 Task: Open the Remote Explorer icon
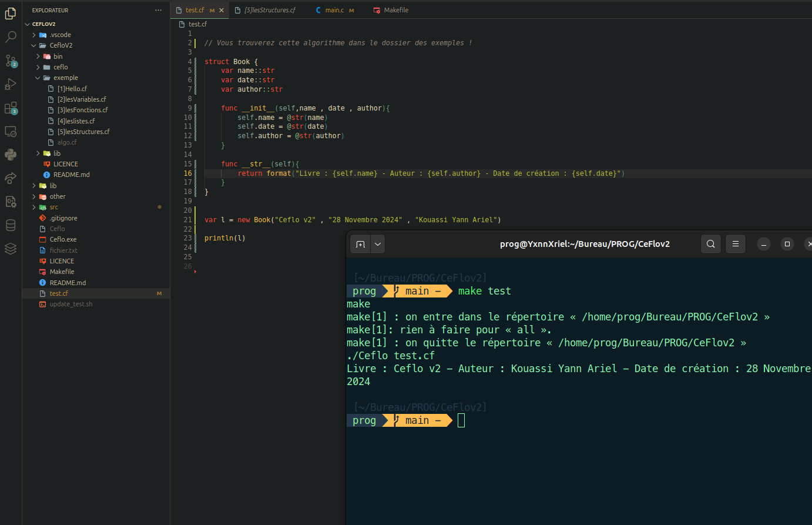(x=11, y=132)
